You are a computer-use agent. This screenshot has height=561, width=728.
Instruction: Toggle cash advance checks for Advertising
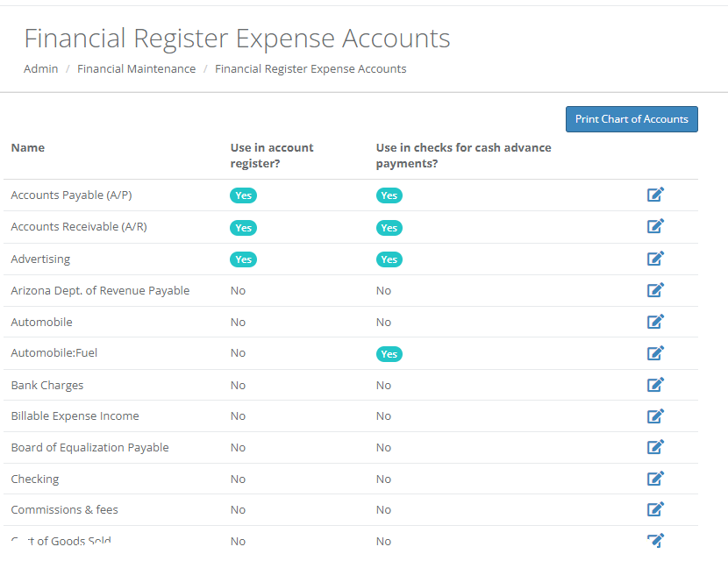[x=389, y=259]
